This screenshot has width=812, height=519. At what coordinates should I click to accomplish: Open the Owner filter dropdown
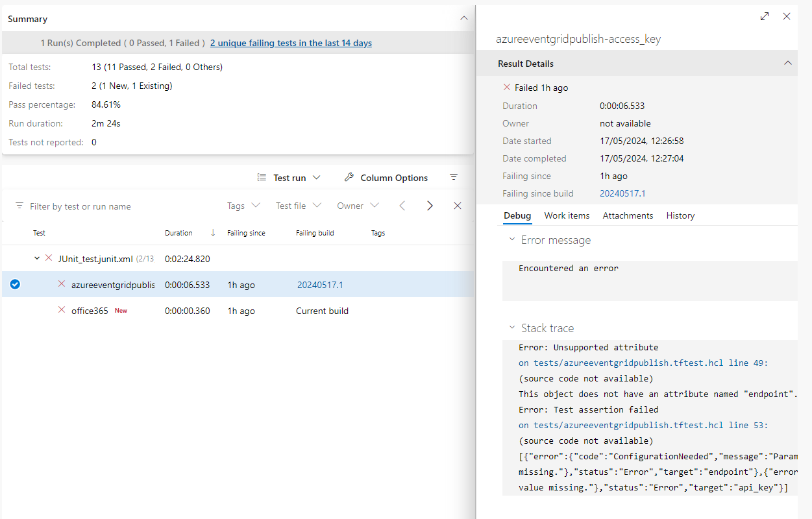click(x=358, y=206)
